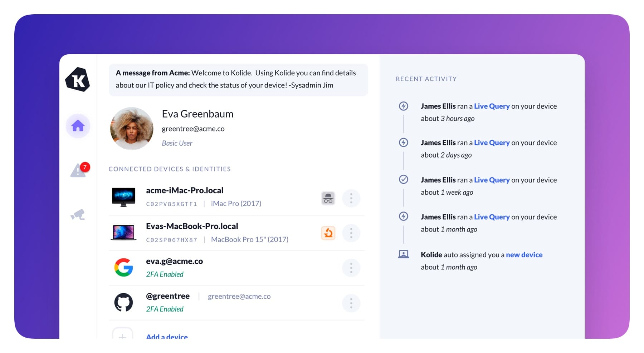Click the orange refresh icon on Evas-MacBook-Pro row
The height and width of the screenshot is (353, 644).
(328, 233)
